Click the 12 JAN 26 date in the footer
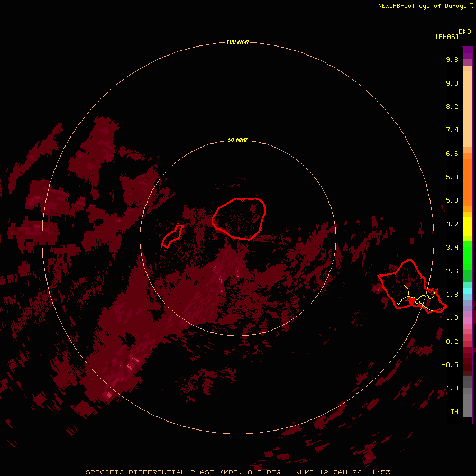Screen dimensions: 476x476 (x=341, y=472)
